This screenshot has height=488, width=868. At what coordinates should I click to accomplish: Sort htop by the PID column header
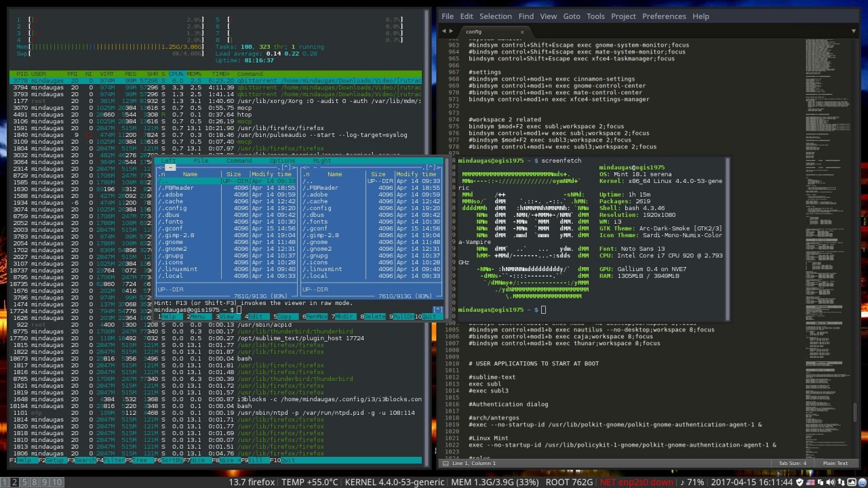click(x=22, y=74)
